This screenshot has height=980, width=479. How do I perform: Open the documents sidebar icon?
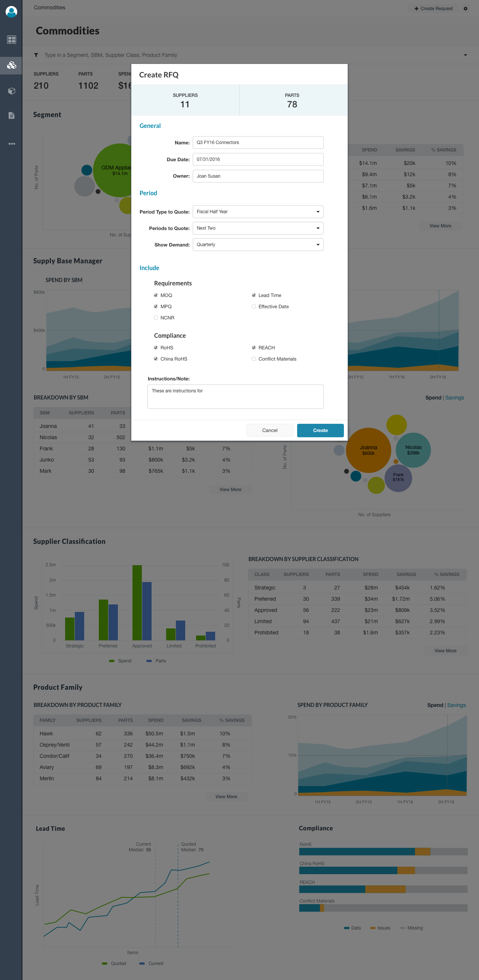(12, 116)
